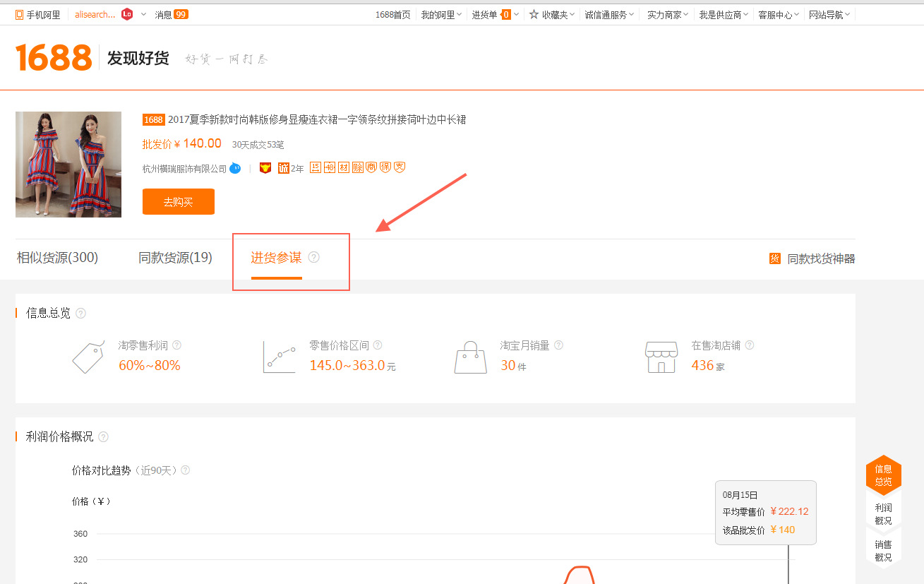Open 同款找货神器 link
Viewport: 924px width, 584px height.
pyautogui.click(x=821, y=259)
